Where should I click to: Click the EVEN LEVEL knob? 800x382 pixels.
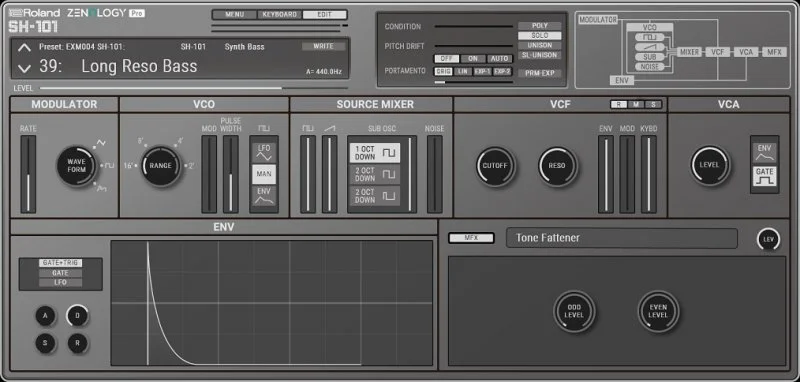(658, 311)
